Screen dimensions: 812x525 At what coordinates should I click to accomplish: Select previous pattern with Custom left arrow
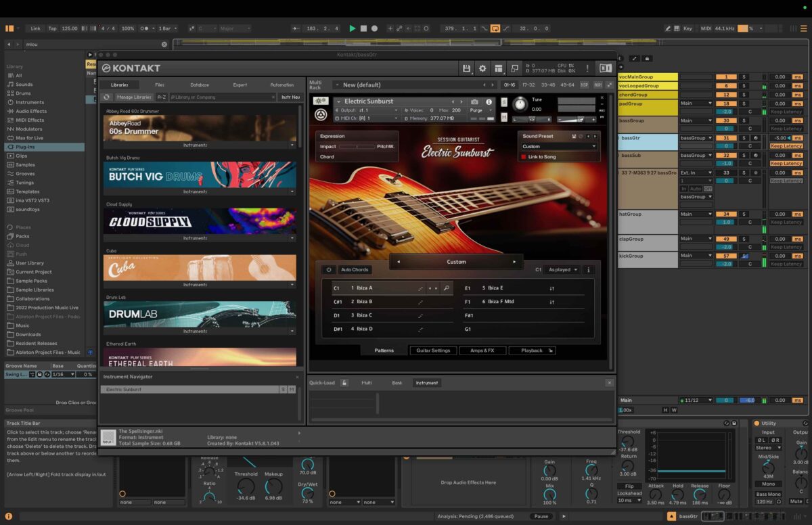point(398,262)
